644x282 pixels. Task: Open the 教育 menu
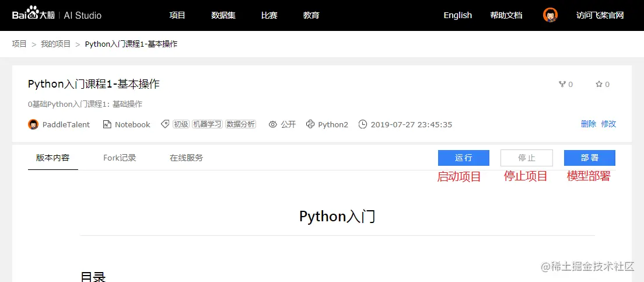coord(311,15)
